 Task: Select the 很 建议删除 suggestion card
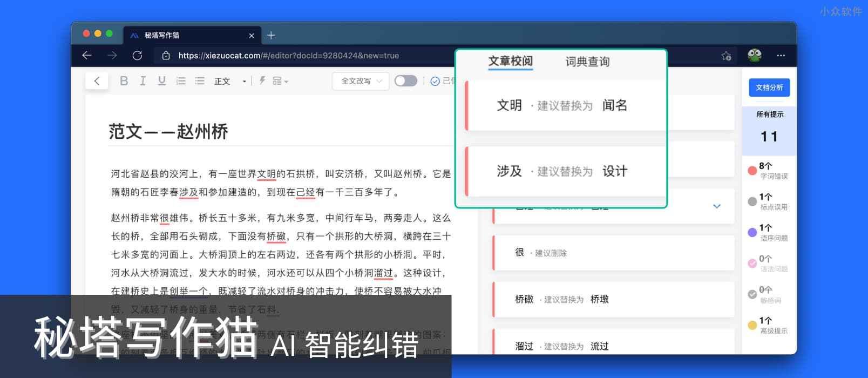613,253
